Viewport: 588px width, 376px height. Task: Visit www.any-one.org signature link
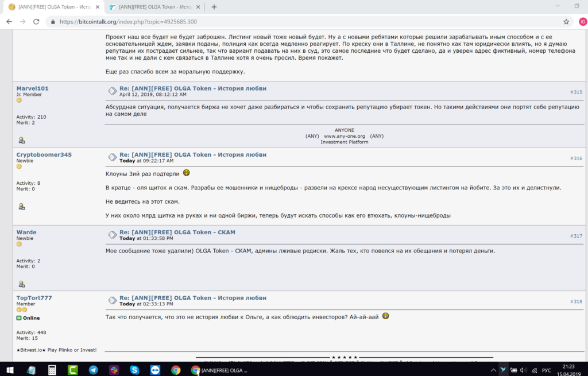345,136
